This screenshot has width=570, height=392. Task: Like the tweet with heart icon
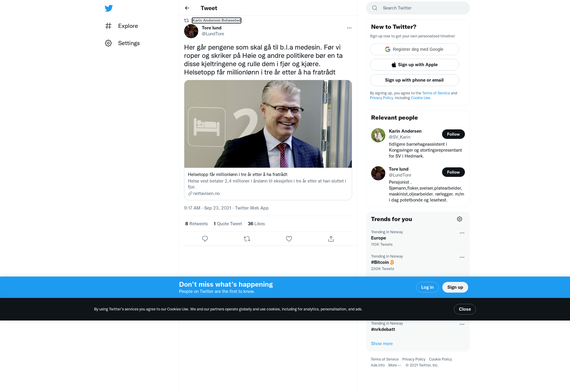pyautogui.click(x=289, y=239)
